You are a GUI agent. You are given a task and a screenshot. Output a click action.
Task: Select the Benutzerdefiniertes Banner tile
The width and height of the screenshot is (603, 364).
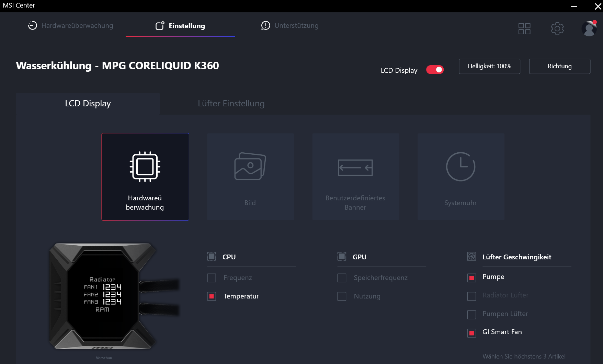(x=355, y=177)
